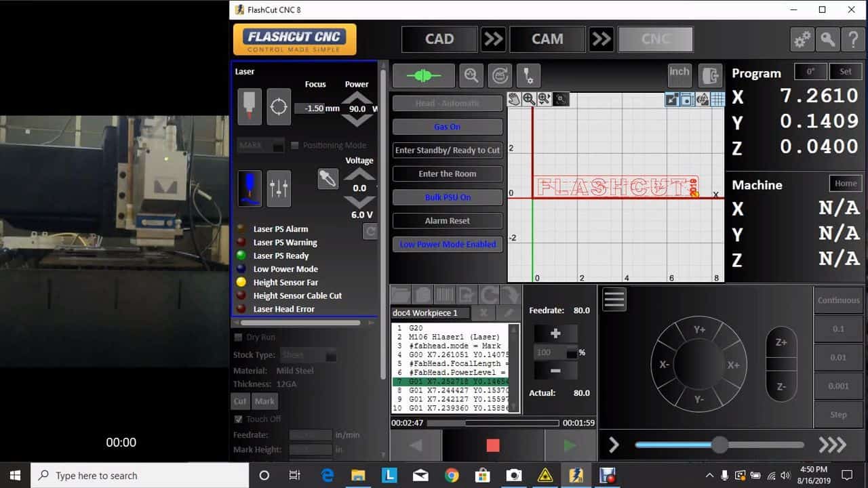Image resolution: width=868 pixels, height=488 pixels.
Task: Toggle Low Power Mode Enabled button
Action: (x=448, y=244)
